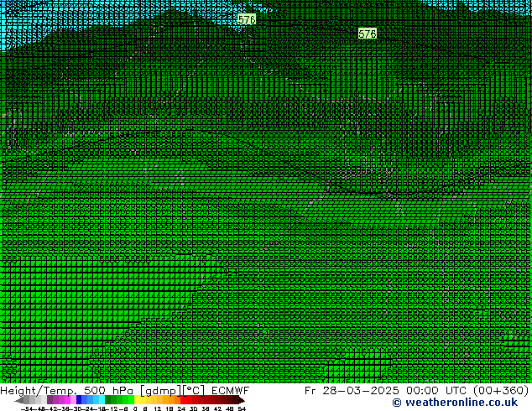Click the '54' value at the legend end
The height and width of the screenshot is (411, 532).
(242, 409)
